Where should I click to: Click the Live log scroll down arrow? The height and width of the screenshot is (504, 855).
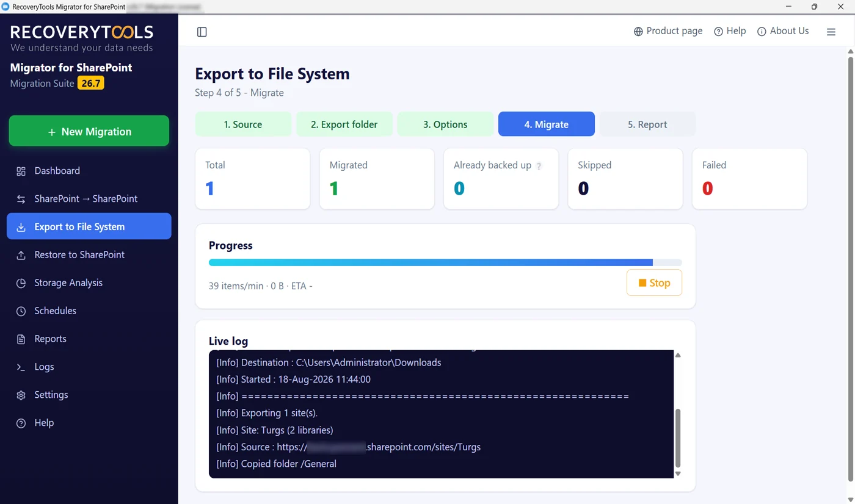(678, 473)
